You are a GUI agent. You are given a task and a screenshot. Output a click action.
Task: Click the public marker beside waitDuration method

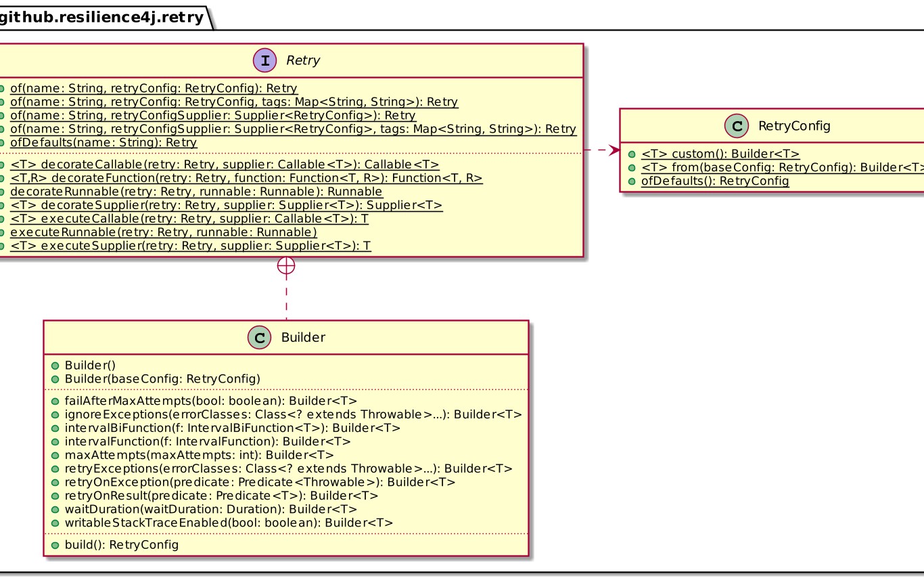[55, 510]
